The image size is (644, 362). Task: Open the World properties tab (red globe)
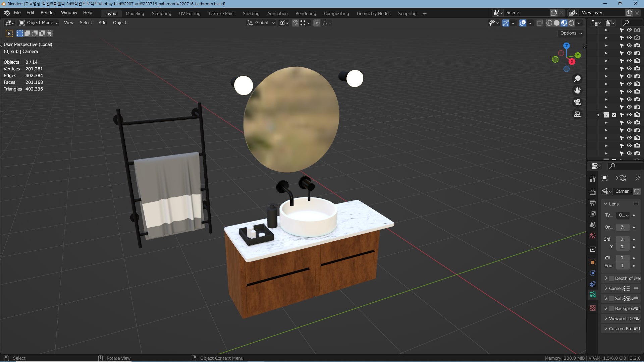coord(593,236)
